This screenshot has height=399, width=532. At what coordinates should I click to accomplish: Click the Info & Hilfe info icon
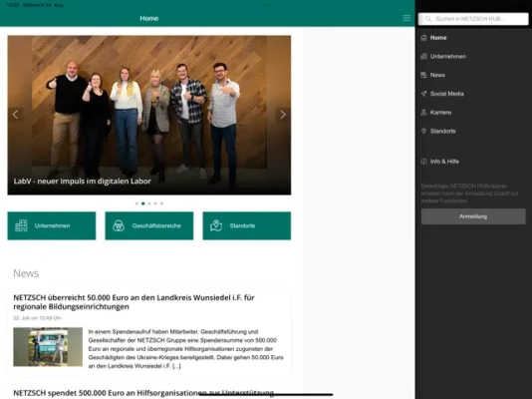point(423,162)
